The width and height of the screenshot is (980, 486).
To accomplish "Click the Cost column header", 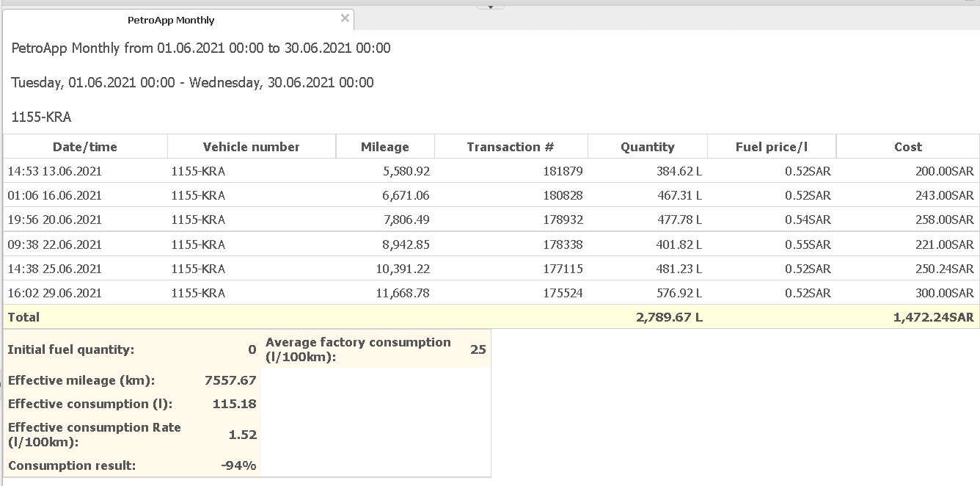I will [x=907, y=147].
